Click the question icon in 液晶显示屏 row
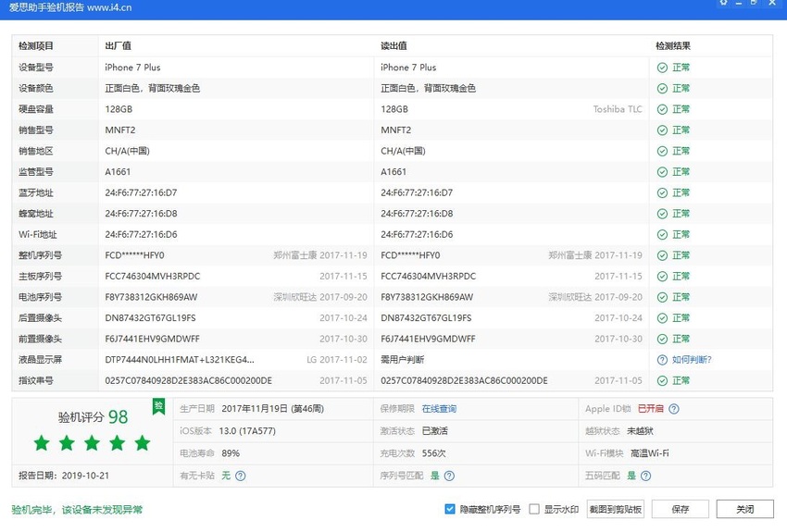 click(x=662, y=360)
